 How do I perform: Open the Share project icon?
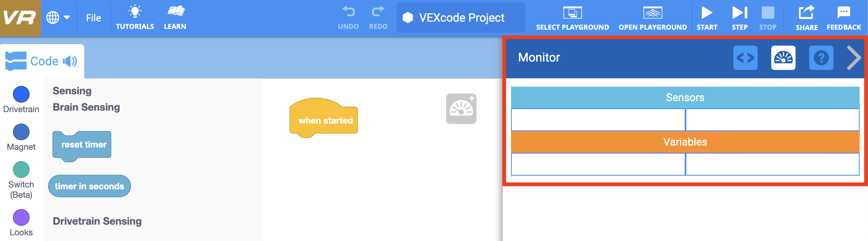806,12
